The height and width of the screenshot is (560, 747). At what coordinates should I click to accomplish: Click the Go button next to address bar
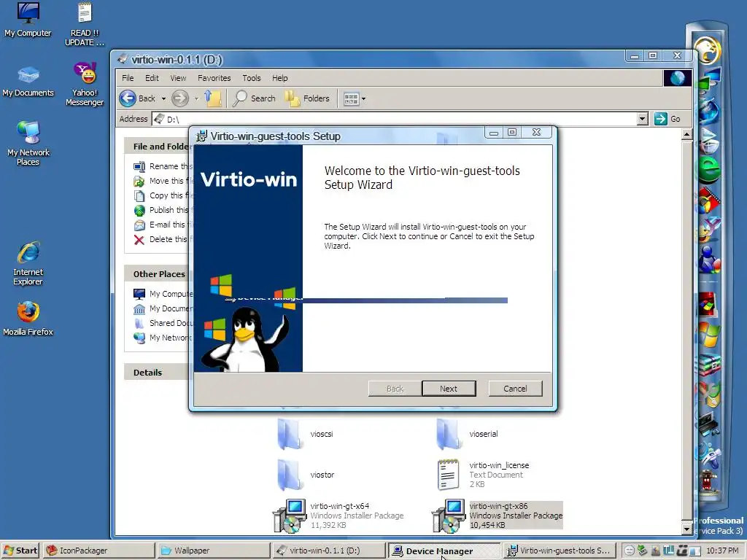click(x=667, y=119)
